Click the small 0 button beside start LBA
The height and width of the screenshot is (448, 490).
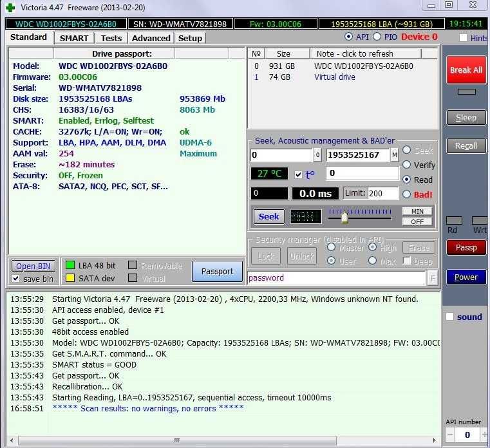(x=317, y=155)
